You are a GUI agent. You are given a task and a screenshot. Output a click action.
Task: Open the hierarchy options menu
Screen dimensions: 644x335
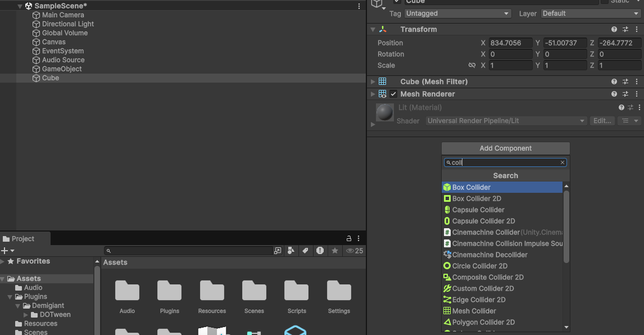coord(359,6)
